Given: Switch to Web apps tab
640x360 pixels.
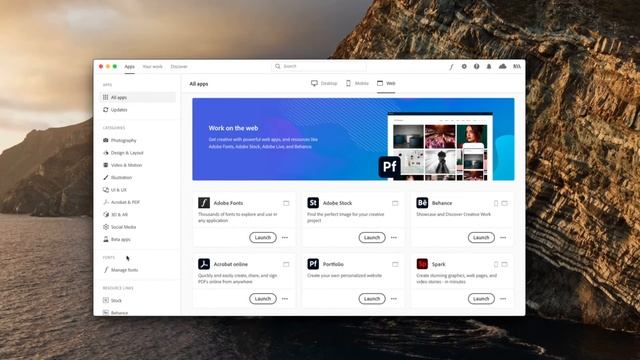Looking at the screenshot, I should point(386,83).
